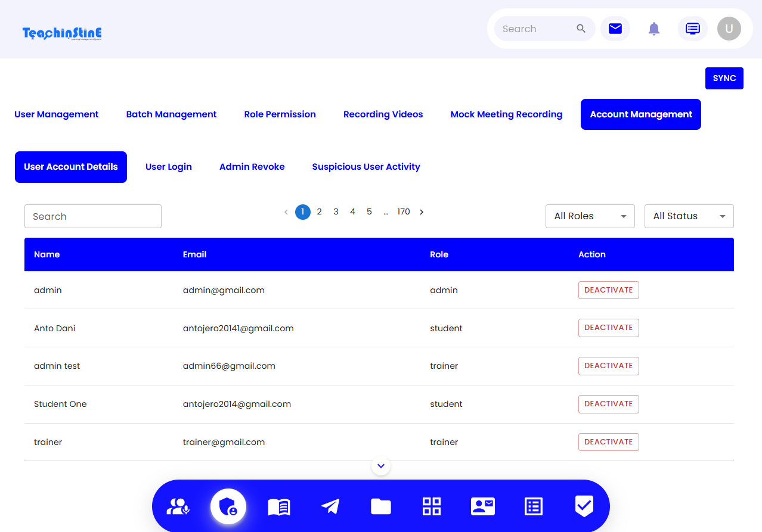The image size is (762, 532).
Task: Go to next page using pagination arrow
Action: [x=422, y=212]
